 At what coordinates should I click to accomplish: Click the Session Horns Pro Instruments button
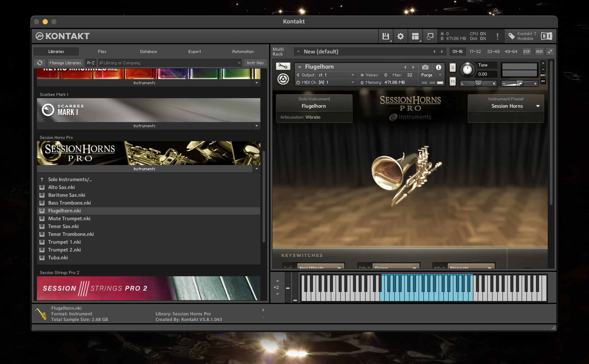(x=145, y=169)
